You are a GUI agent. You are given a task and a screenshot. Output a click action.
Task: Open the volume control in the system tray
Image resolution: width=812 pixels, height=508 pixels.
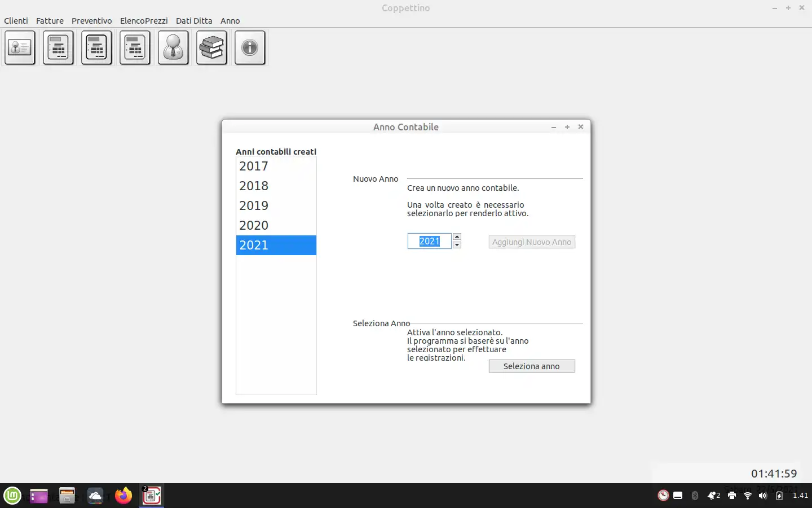pos(763,496)
